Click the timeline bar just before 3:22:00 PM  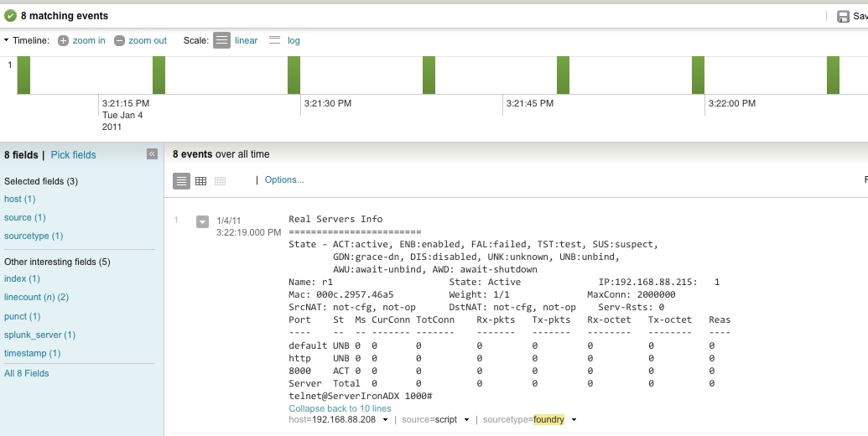pos(698,75)
